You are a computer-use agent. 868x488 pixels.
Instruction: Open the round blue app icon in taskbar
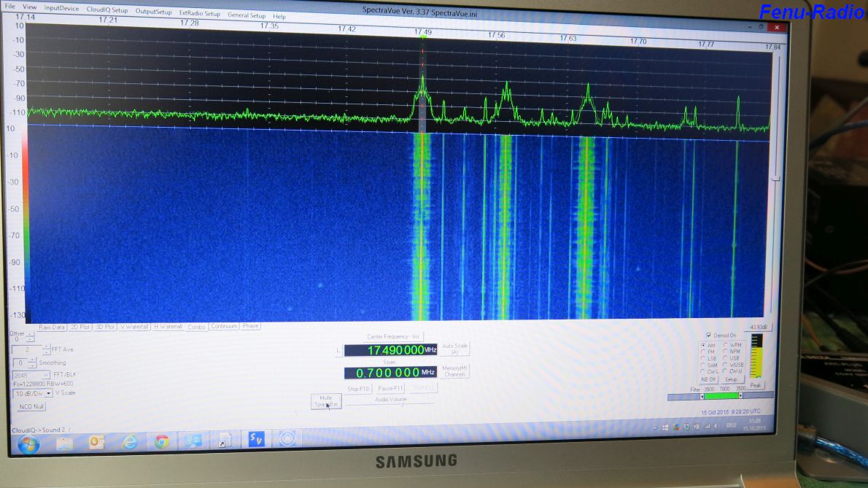287,438
